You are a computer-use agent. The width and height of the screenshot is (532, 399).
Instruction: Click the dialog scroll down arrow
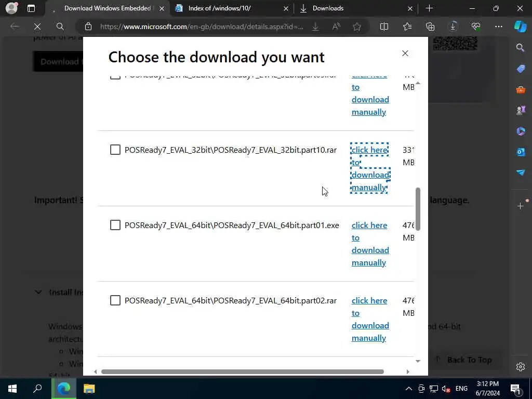pos(418,361)
